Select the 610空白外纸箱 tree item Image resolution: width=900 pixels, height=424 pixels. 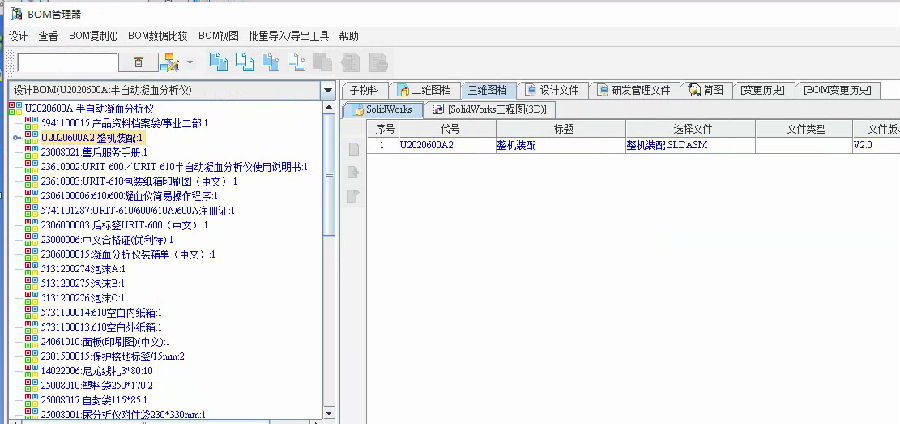(101, 327)
